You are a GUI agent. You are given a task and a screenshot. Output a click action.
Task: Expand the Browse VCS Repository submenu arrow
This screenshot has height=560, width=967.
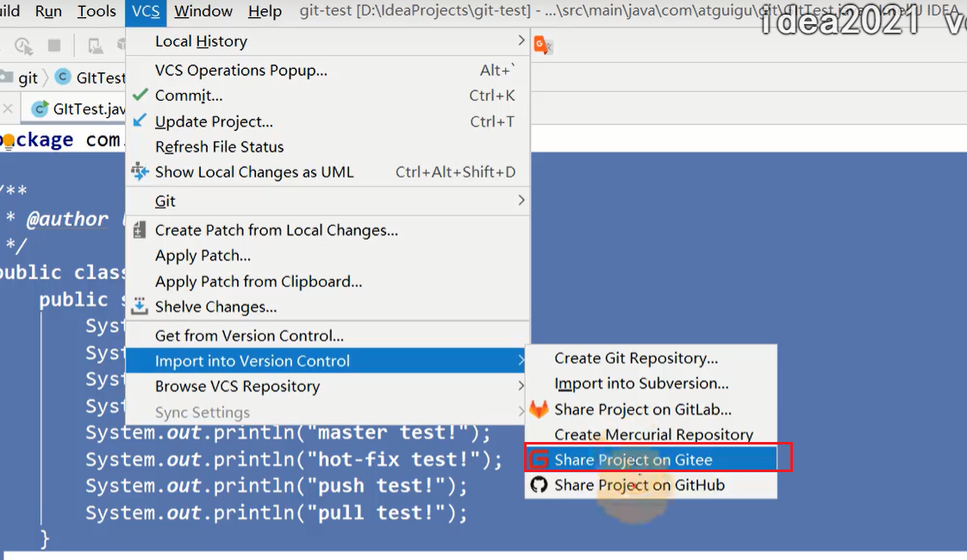521,385
